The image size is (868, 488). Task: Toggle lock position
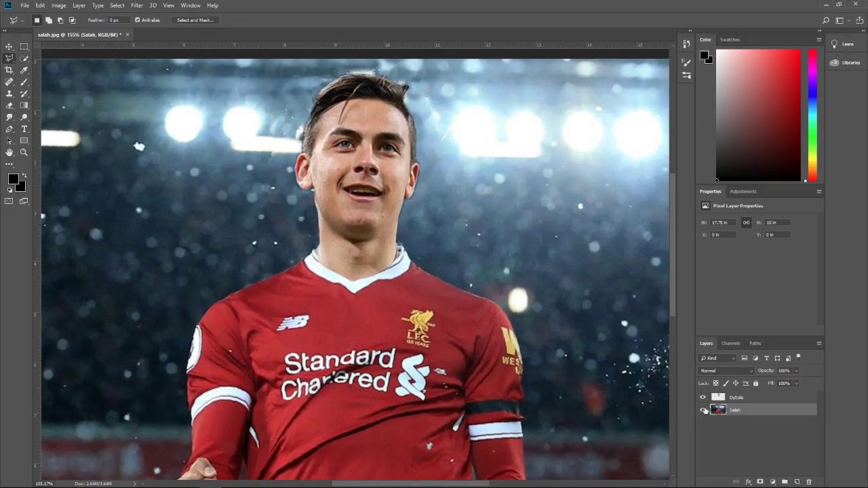coord(736,383)
